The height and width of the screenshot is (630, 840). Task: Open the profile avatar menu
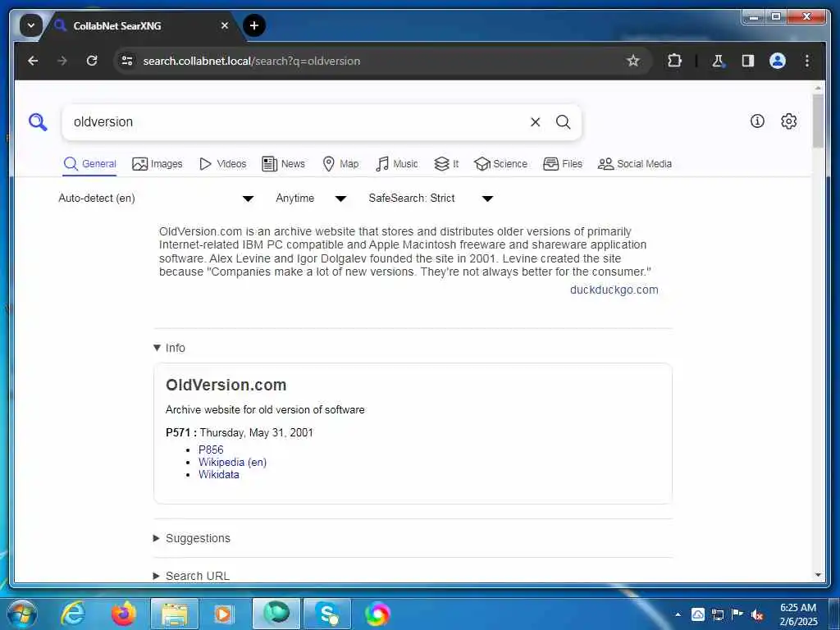point(778,61)
